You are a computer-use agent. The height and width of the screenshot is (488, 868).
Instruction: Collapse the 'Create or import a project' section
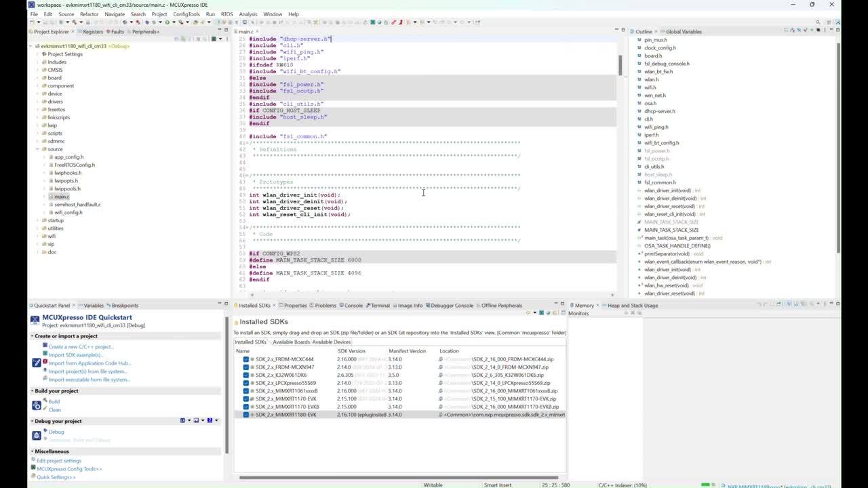pyautogui.click(x=32, y=336)
